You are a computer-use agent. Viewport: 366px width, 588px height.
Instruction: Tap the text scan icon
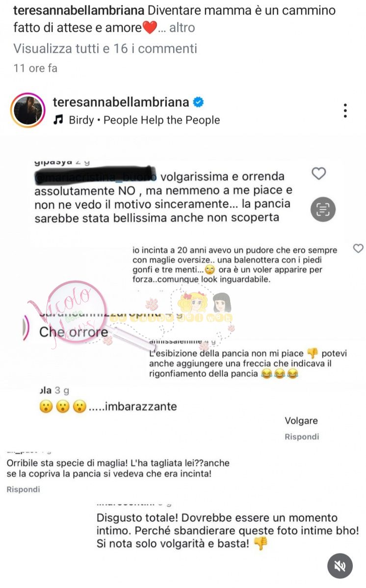(323, 210)
